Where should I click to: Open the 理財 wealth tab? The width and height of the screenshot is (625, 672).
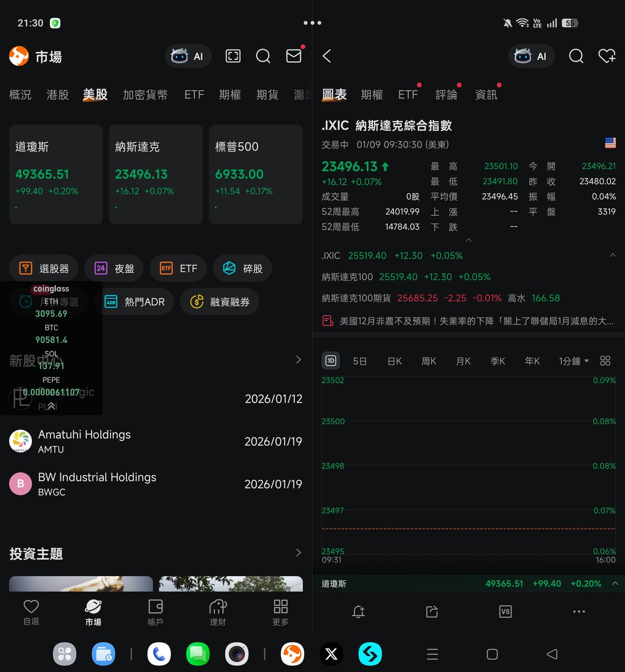(x=218, y=613)
